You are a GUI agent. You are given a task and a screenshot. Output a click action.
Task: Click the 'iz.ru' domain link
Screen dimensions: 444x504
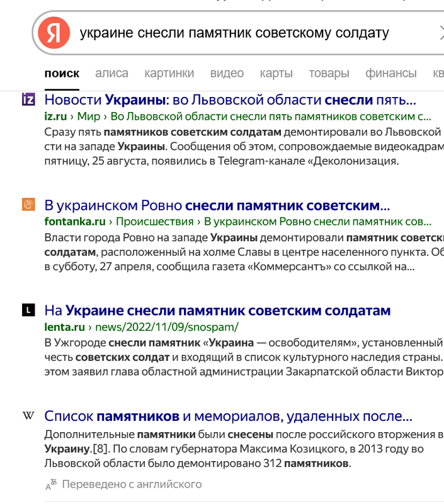pos(55,117)
